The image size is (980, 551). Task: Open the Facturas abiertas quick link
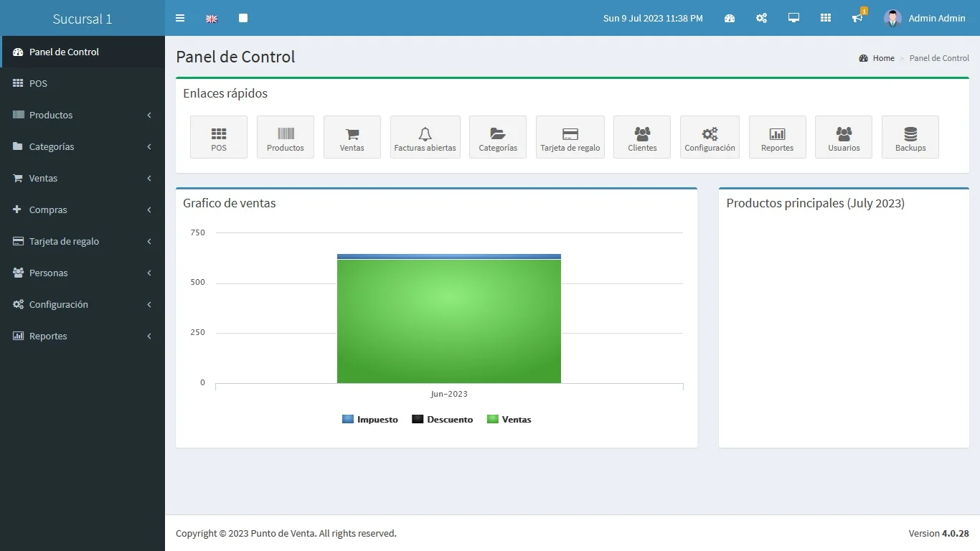tap(425, 137)
